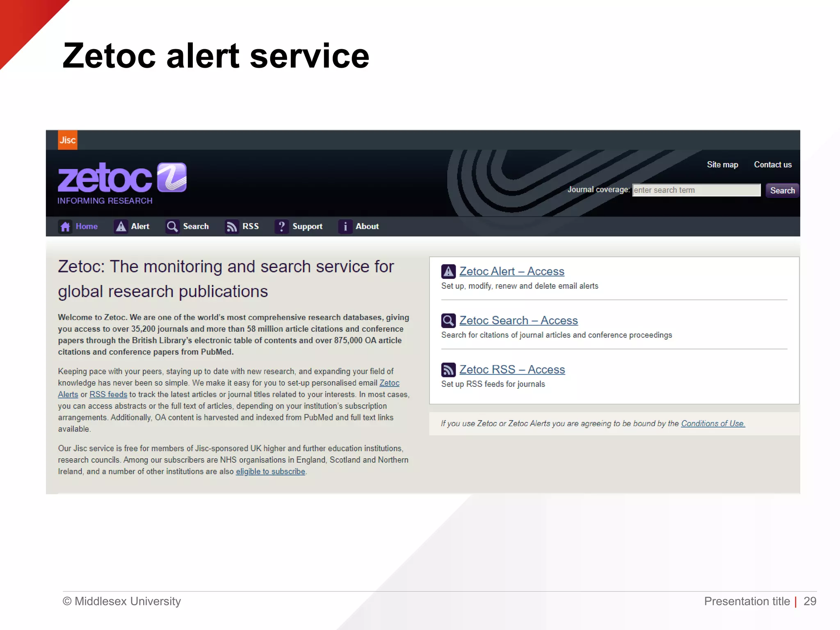Click the INFORMING RESEARCH tagline
Viewport: 840px width, 630px height.
tap(105, 201)
